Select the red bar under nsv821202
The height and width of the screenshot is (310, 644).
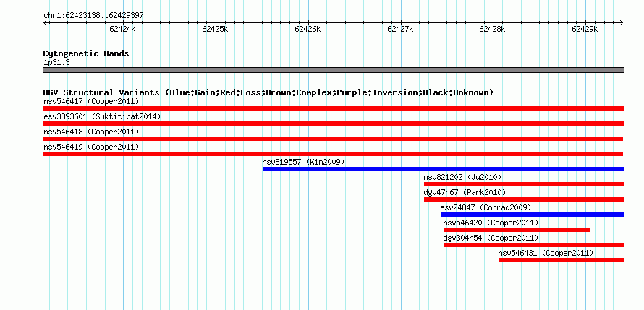point(524,184)
